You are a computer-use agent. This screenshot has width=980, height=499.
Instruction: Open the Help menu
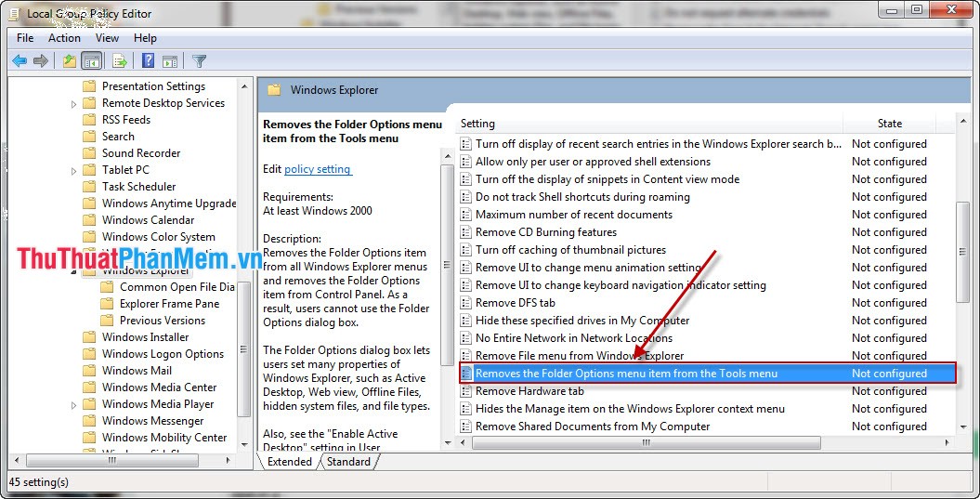pos(145,38)
